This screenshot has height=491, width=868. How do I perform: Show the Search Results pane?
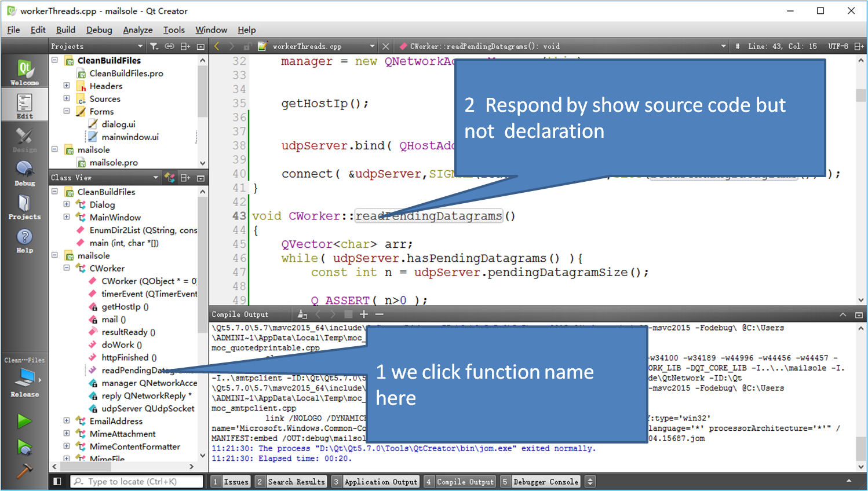click(x=291, y=481)
